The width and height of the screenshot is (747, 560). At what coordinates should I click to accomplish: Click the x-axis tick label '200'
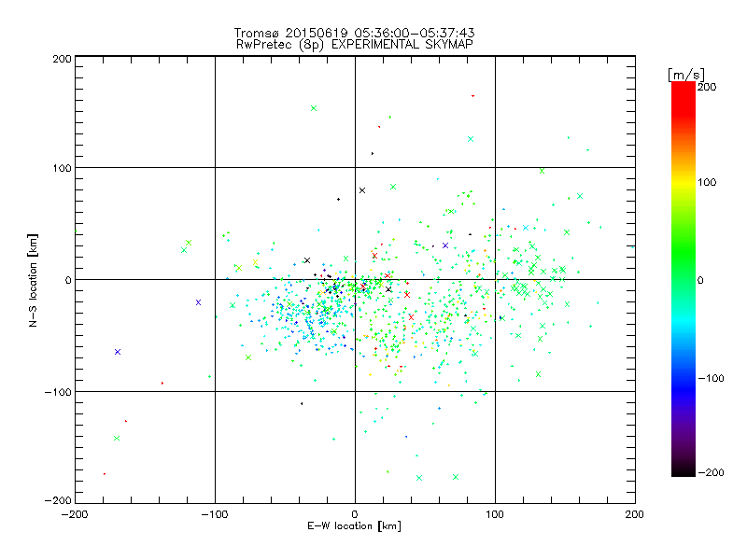(x=635, y=514)
